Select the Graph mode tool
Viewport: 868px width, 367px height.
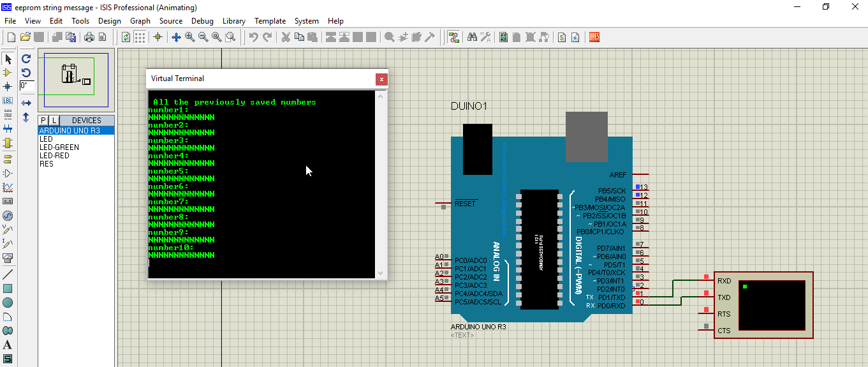(8, 187)
